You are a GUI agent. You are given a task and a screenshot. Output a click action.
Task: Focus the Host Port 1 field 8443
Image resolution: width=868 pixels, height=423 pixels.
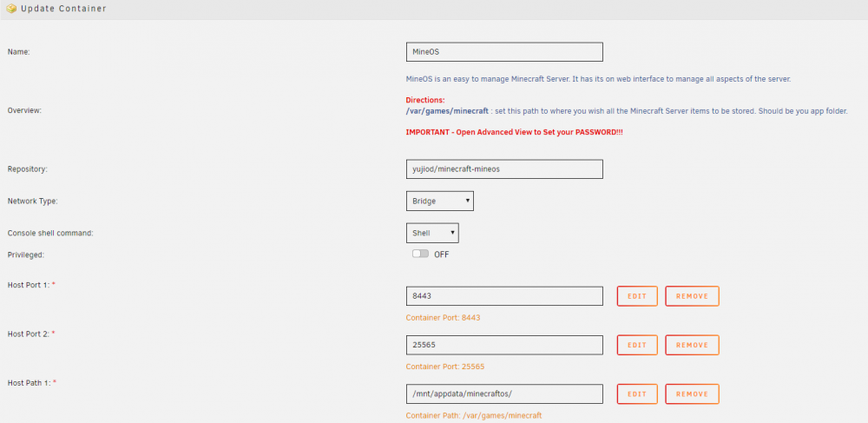click(504, 296)
